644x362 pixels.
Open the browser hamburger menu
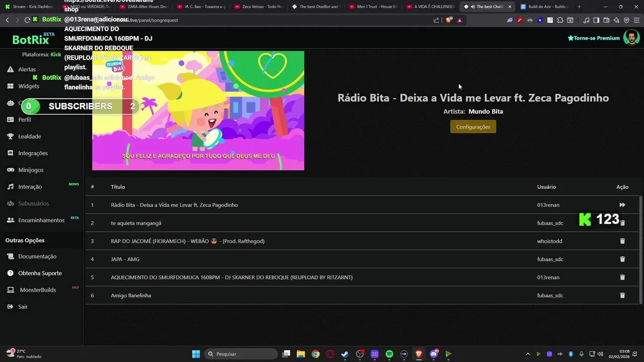[637, 20]
